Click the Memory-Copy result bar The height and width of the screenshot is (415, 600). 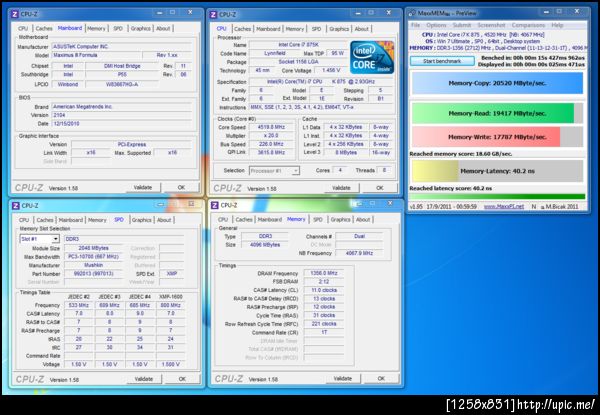coord(497,83)
